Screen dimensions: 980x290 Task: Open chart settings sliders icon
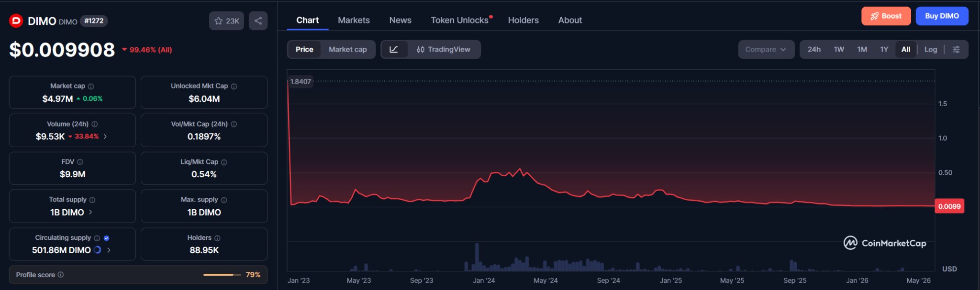(x=956, y=49)
